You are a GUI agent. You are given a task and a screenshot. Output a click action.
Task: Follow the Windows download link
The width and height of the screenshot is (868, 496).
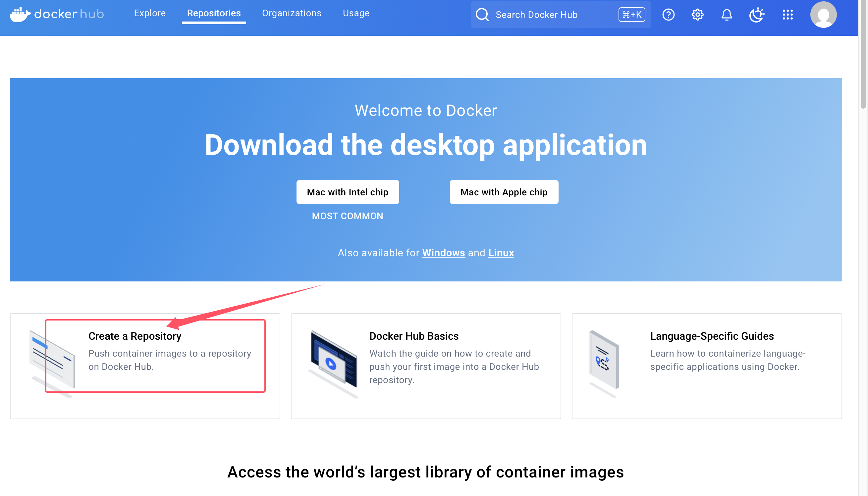[x=443, y=253]
